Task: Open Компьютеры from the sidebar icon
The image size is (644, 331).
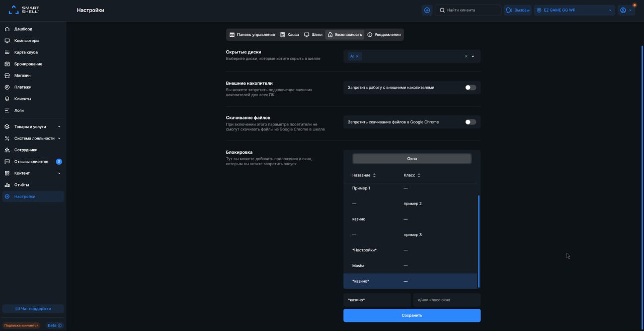Action: pos(7,41)
